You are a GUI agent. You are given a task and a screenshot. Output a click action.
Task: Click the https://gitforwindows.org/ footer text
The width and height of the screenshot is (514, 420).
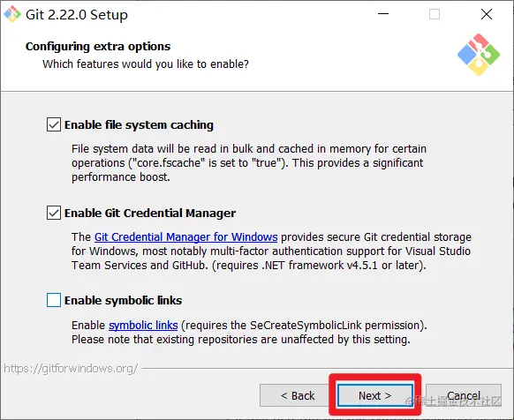[x=71, y=369]
